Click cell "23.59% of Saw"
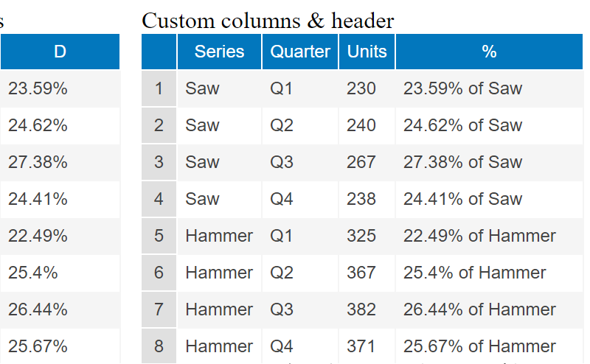Image resolution: width=590 pixels, height=364 pixels. 462,88
